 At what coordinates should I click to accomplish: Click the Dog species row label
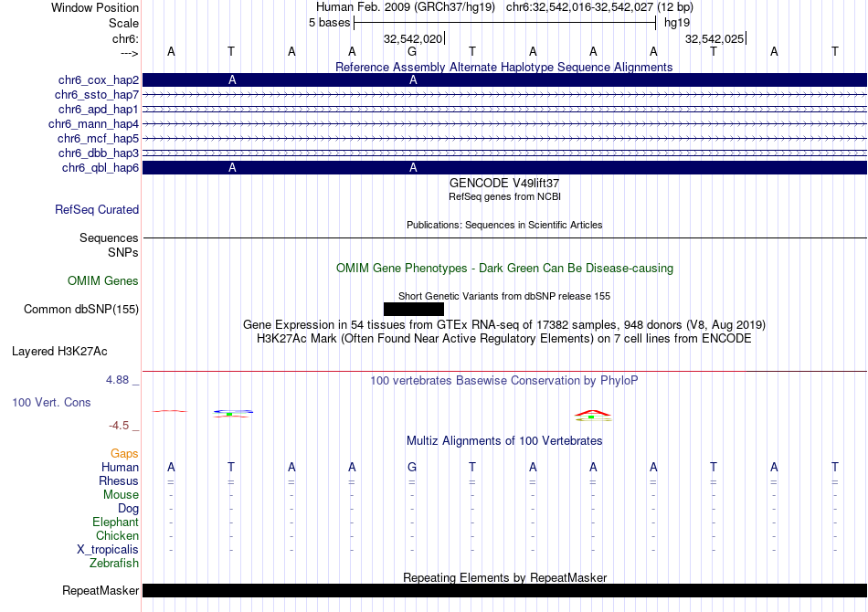(x=128, y=509)
